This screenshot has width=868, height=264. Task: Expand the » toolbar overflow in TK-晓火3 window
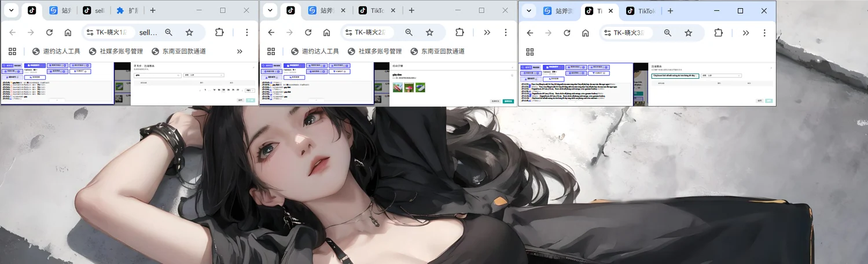(745, 32)
